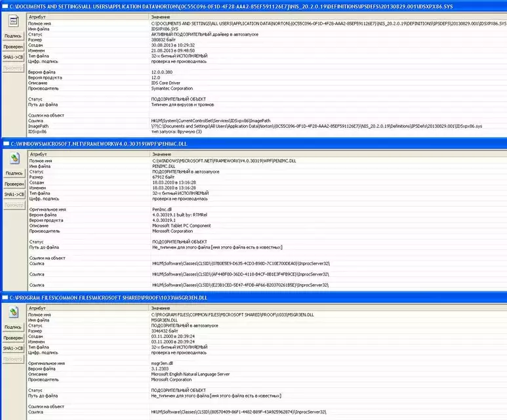Select value 'АКТИВНЫЙ ПОДОЗРИТЕЛЬНЫЙ драйвер в автозапуске'
Screen dimensions: 507x420
pyautogui.click(x=205, y=34)
